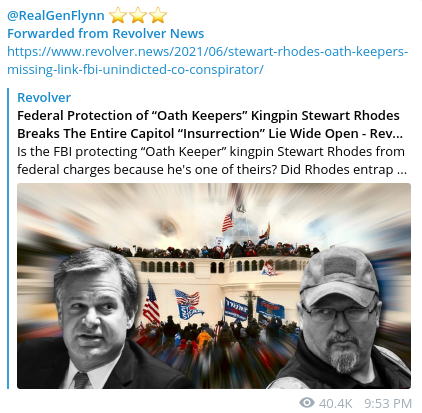Viewport: 422px width, 413px height.
Task: Click the preview description about the FBI
Action: 211,160
